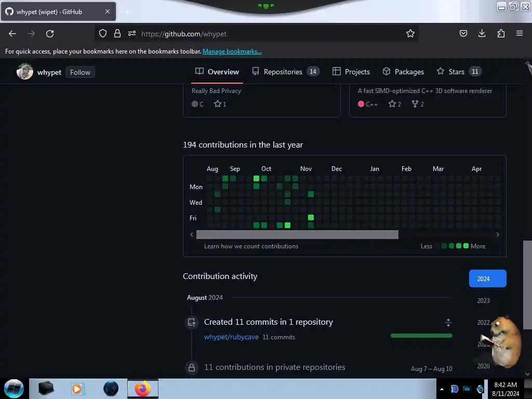Click the whypet profile avatar
The height and width of the screenshot is (399, 532).
25,71
